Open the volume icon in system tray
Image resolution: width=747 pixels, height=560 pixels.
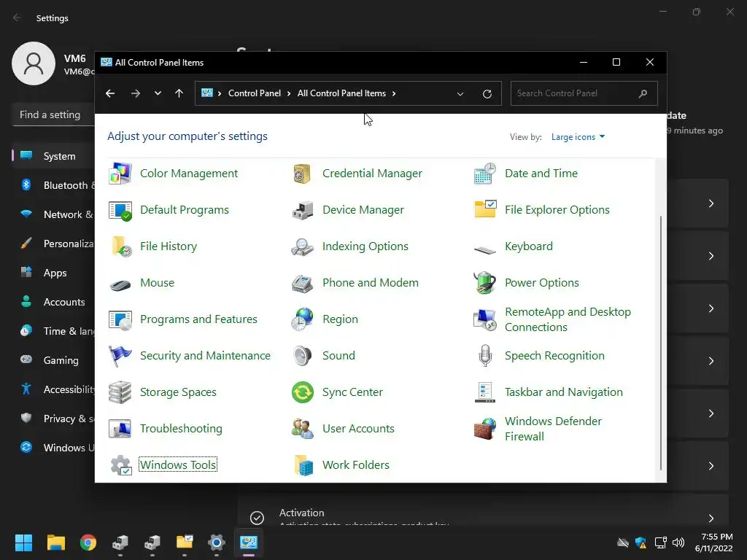click(678, 542)
